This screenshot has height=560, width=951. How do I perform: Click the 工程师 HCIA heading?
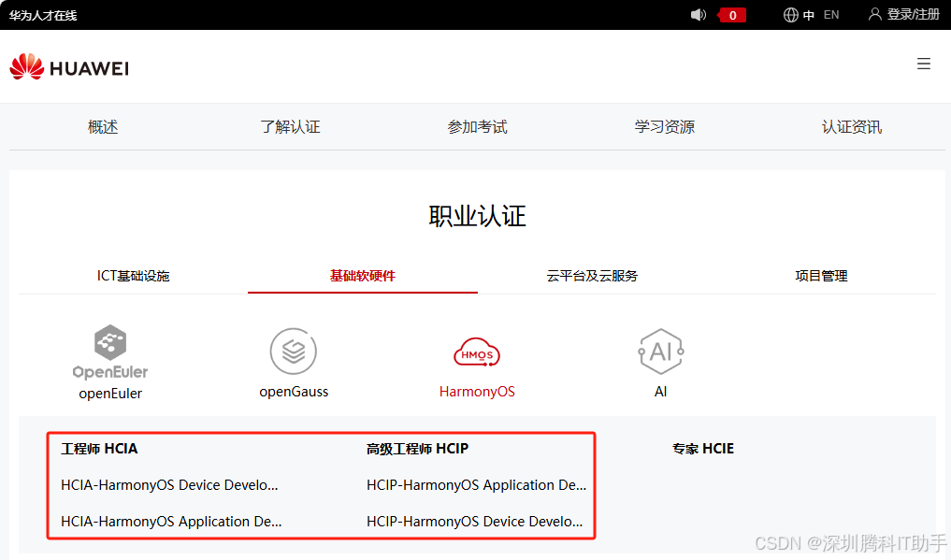(x=99, y=449)
